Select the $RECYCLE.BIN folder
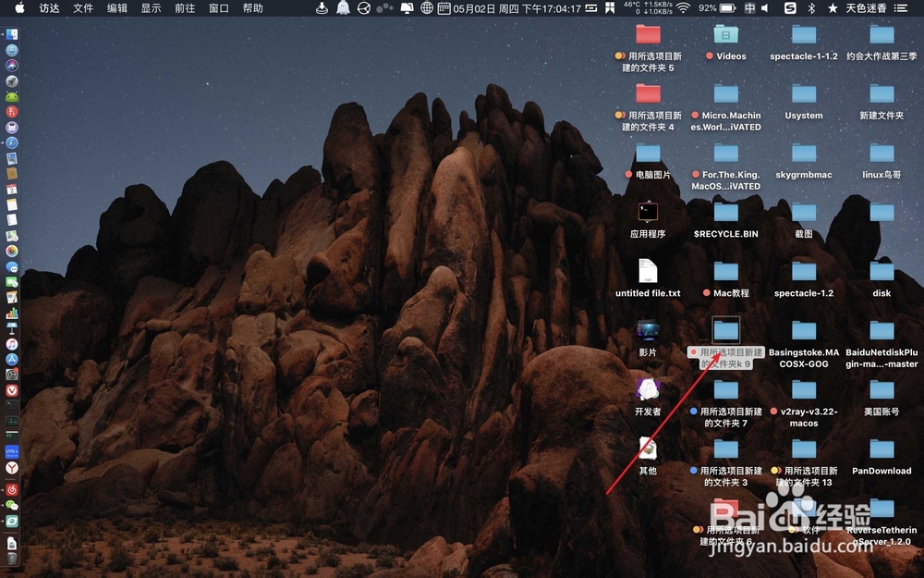The width and height of the screenshot is (924, 578). [726, 219]
